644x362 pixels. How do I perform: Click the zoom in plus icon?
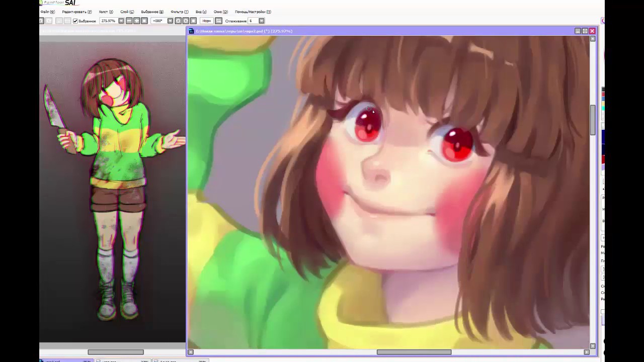tap(137, 21)
